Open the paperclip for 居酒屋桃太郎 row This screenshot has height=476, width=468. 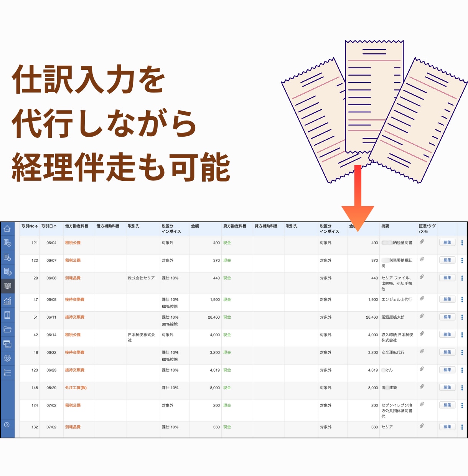pos(422,316)
